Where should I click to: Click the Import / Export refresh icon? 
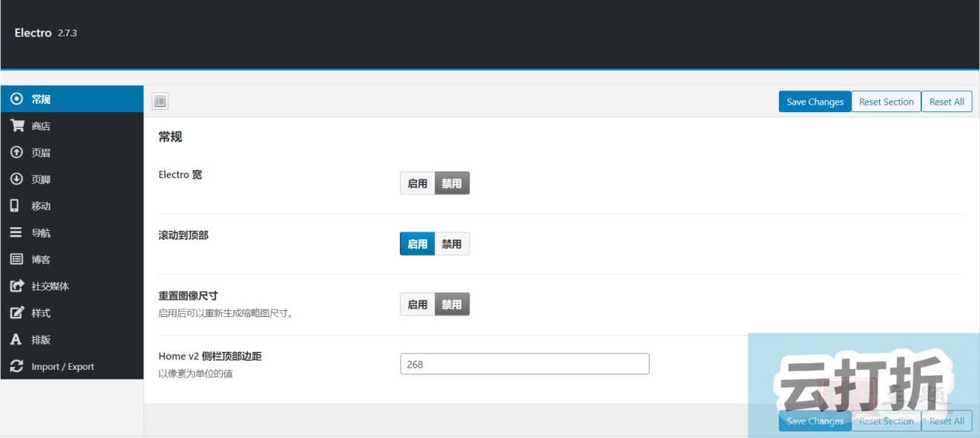tap(16, 367)
